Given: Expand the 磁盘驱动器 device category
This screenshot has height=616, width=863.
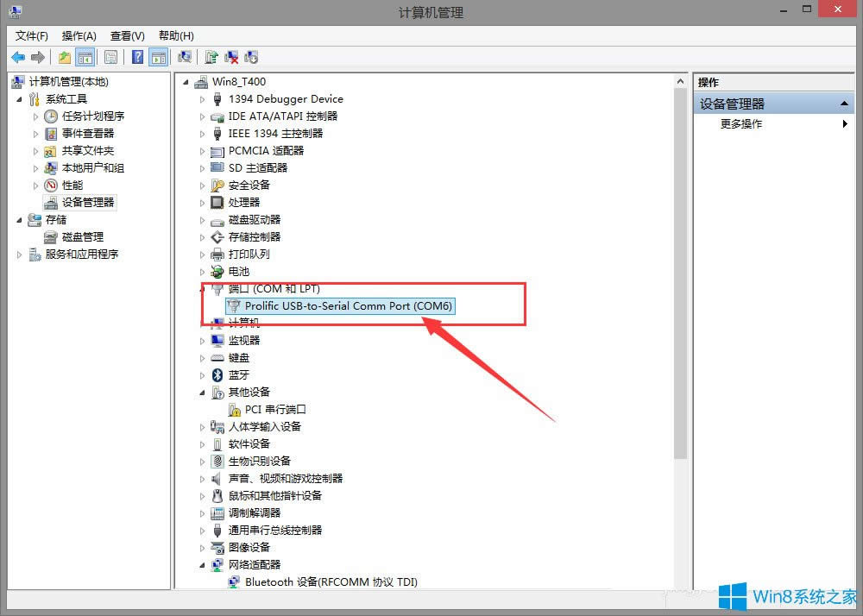Looking at the screenshot, I should 203,219.
